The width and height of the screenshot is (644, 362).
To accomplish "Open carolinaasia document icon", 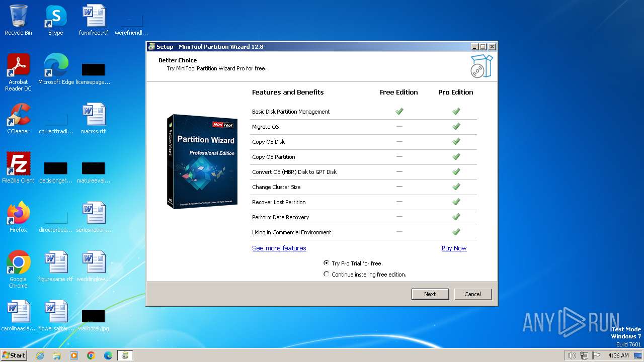I will [18, 316].
